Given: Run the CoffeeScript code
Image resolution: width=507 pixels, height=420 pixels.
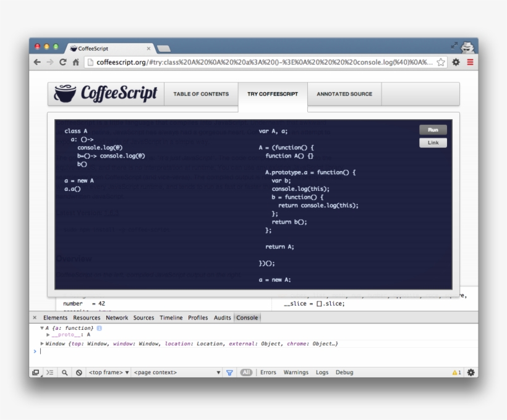Looking at the screenshot, I should [x=433, y=130].
